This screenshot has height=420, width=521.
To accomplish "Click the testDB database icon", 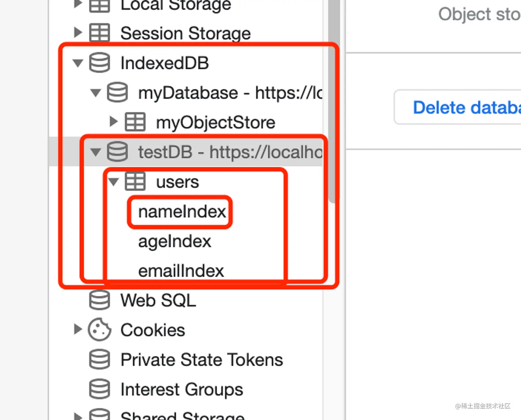I will click(117, 152).
